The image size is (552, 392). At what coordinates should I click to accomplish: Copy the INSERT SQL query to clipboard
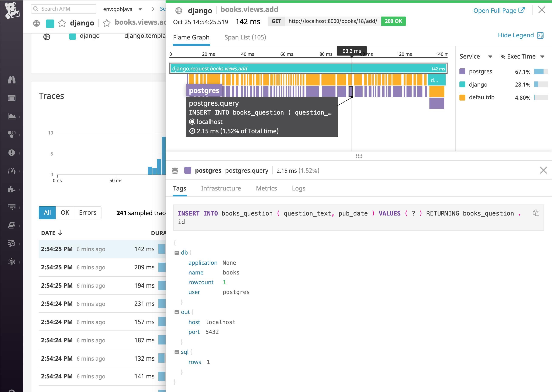pyautogui.click(x=536, y=213)
